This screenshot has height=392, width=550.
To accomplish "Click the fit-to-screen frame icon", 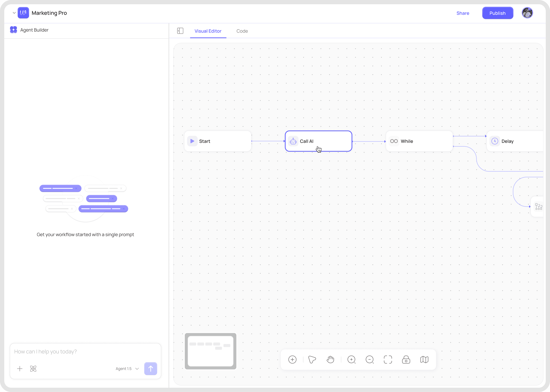I will (x=388, y=359).
